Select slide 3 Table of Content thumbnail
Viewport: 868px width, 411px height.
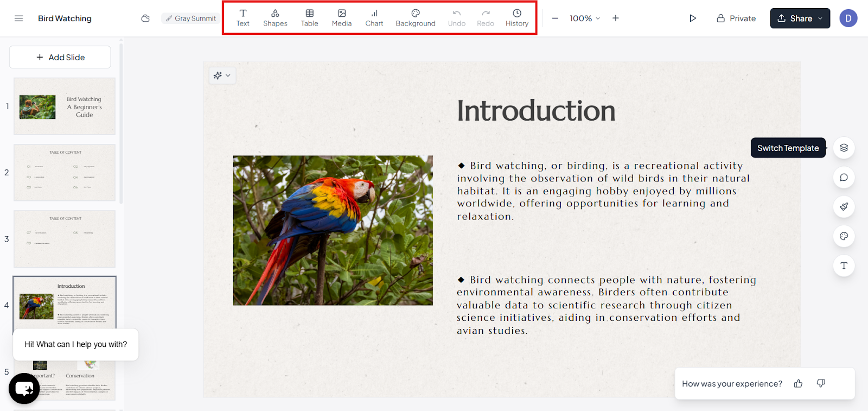coord(65,239)
